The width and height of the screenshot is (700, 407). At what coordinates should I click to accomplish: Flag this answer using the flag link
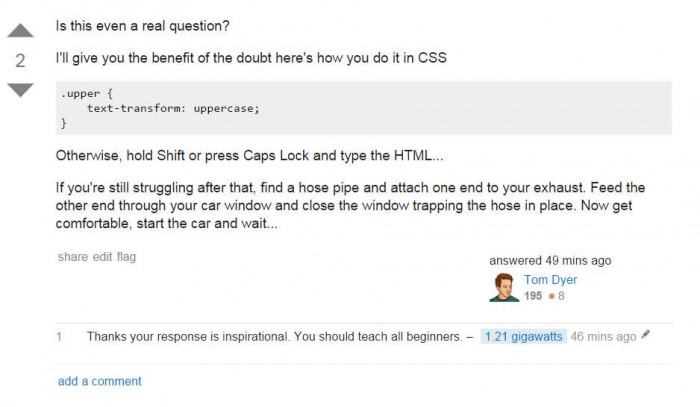[x=126, y=257]
